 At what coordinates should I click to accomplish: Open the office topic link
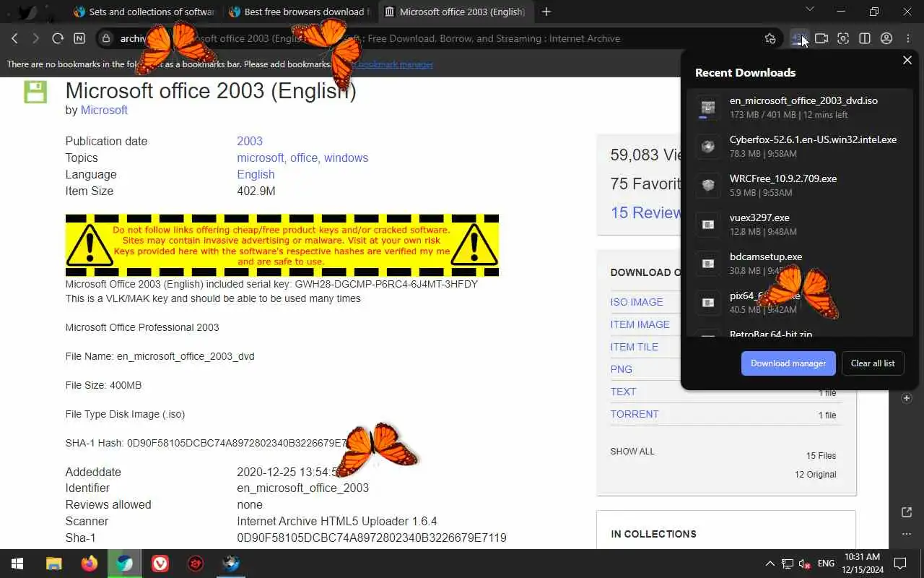tap(304, 158)
